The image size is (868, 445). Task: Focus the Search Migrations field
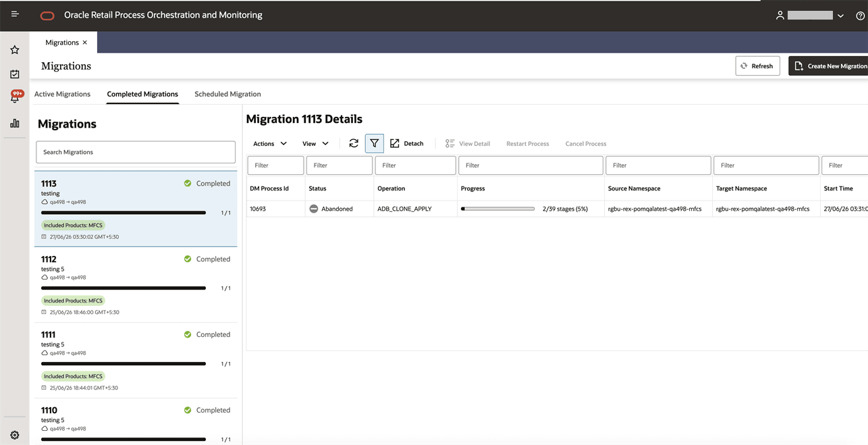pyautogui.click(x=136, y=152)
